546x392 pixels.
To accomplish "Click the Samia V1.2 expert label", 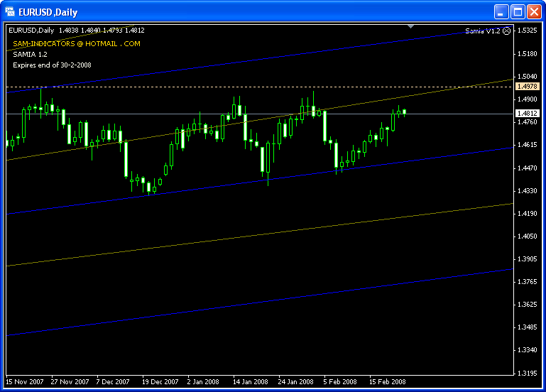I will pyautogui.click(x=483, y=31).
